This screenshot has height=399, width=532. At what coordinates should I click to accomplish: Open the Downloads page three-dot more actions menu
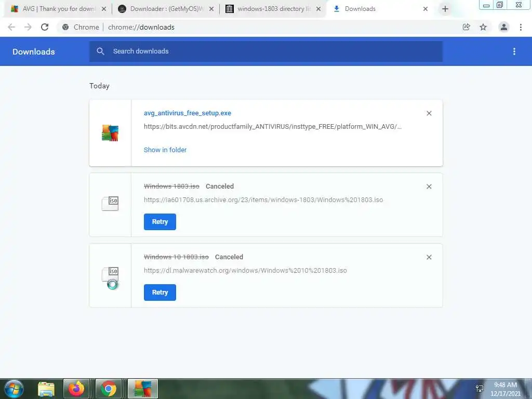(514, 51)
